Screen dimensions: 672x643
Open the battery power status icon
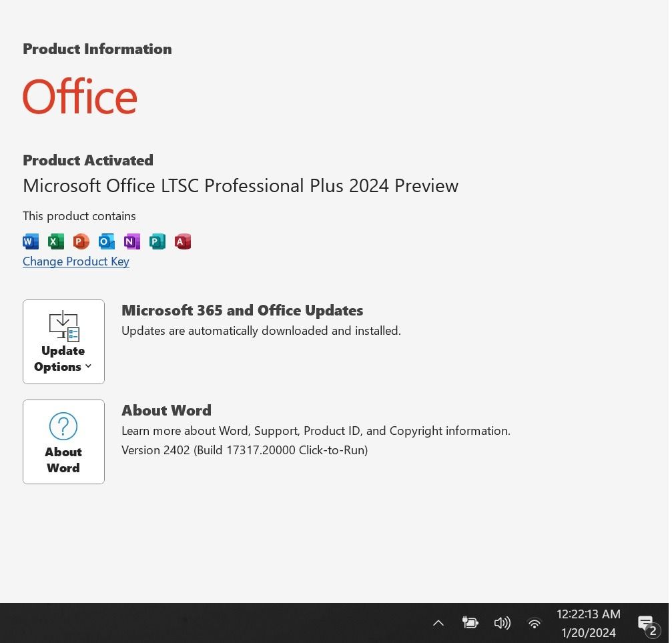[x=470, y=623]
